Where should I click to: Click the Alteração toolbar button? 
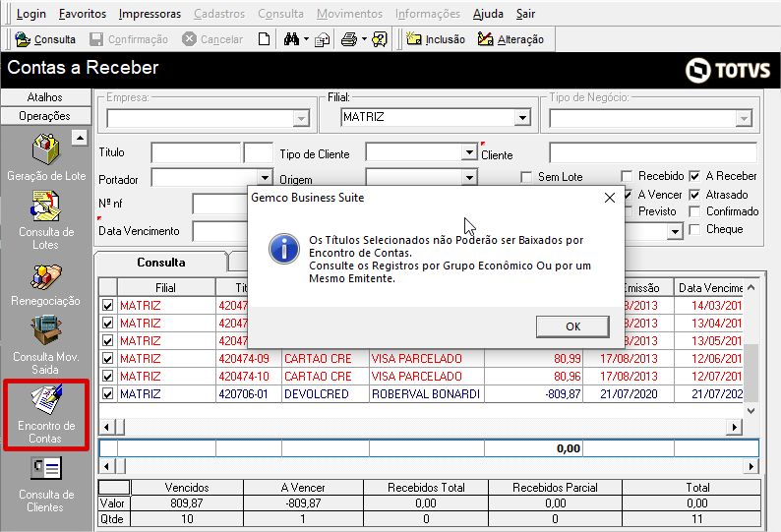511,39
